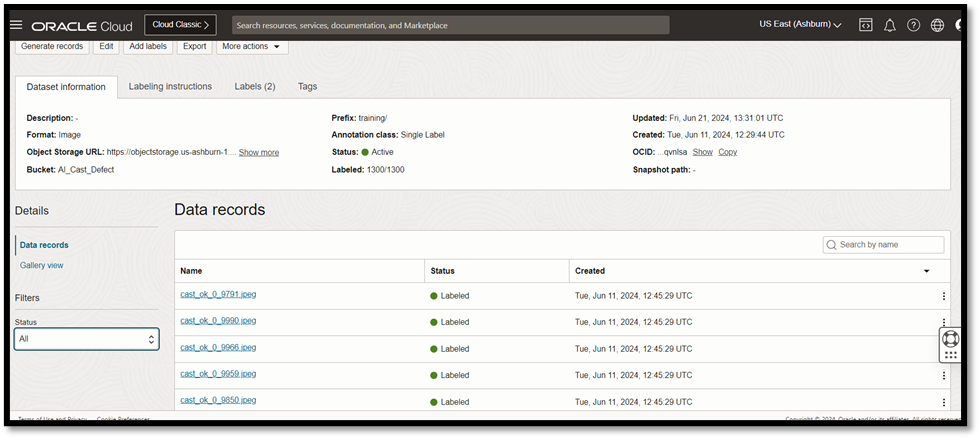
Task: Click the Generate records button
Action: [52, 46]
